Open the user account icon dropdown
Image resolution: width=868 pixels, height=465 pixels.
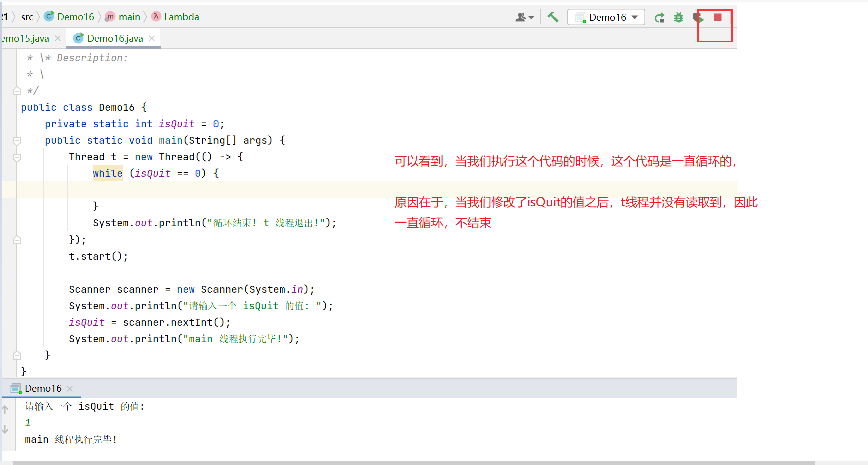tap(524, 17)
